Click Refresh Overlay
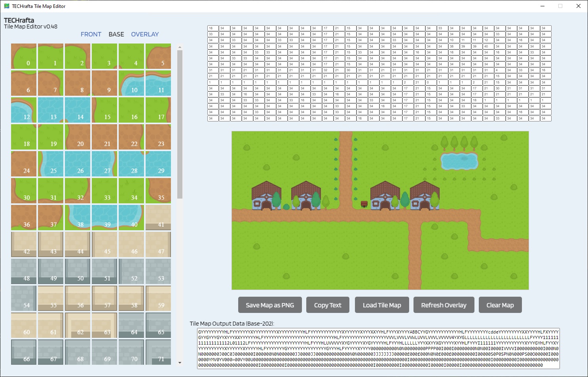The height and width of the screenshot is (377, 588). pyautogui.click(x=444, y=305)
